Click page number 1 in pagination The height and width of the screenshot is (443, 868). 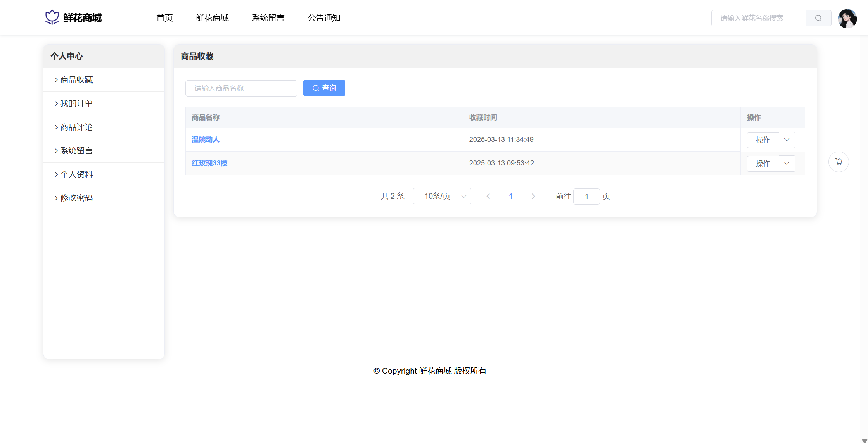pos(511,197)
